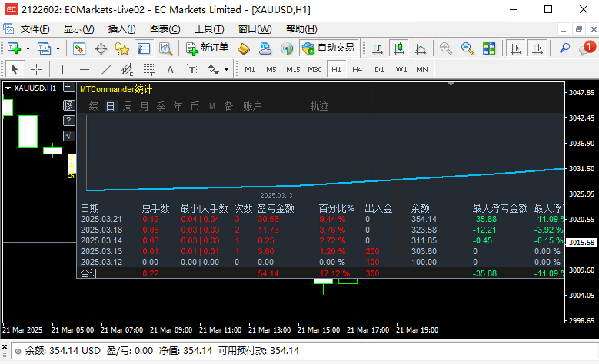Image resolution: width=599 pixels, height=364 pixels.
Task: Switch to M15 timeframe
Action: 293,69
